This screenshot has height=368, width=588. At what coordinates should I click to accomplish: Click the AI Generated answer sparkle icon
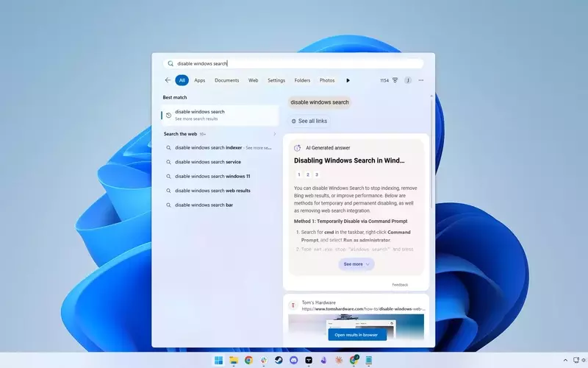[298, 148]
